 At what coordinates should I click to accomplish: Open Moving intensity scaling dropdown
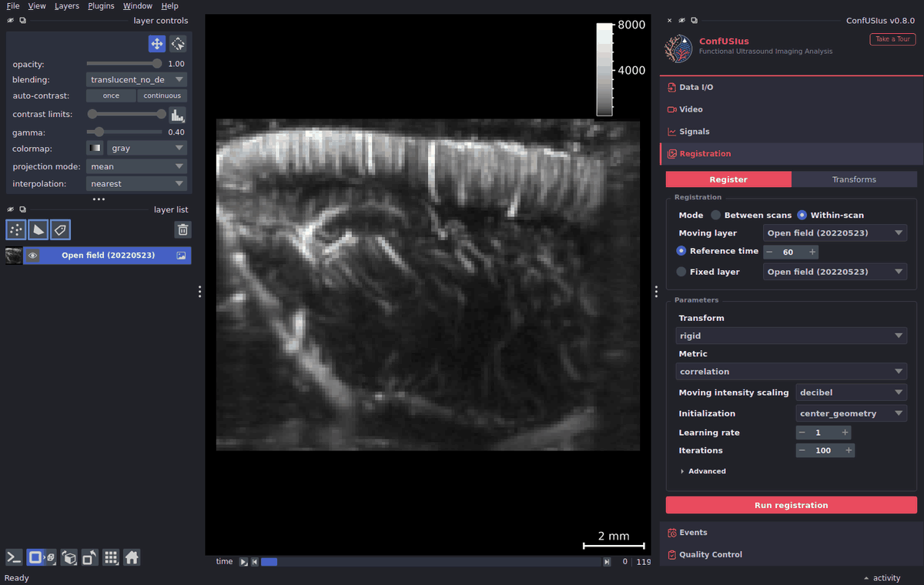coord(852,393)
